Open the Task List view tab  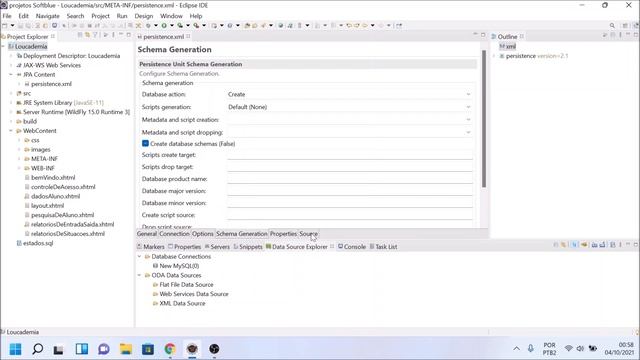coord(383,247)
